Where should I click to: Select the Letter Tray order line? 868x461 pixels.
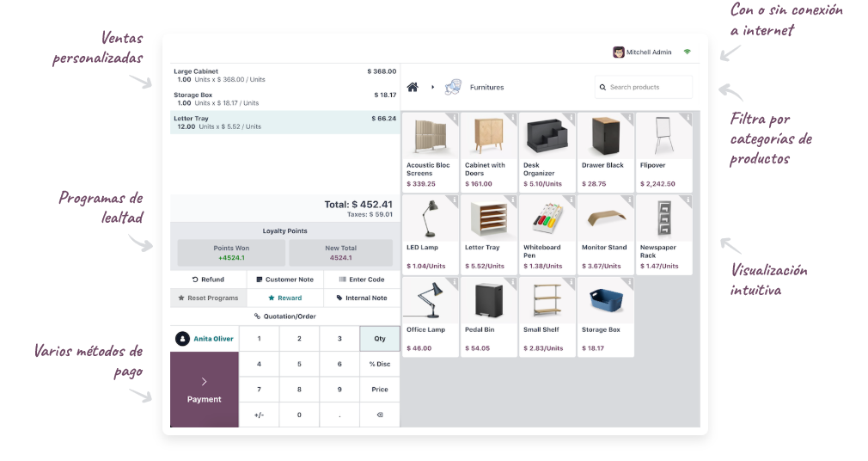(284, 122)
